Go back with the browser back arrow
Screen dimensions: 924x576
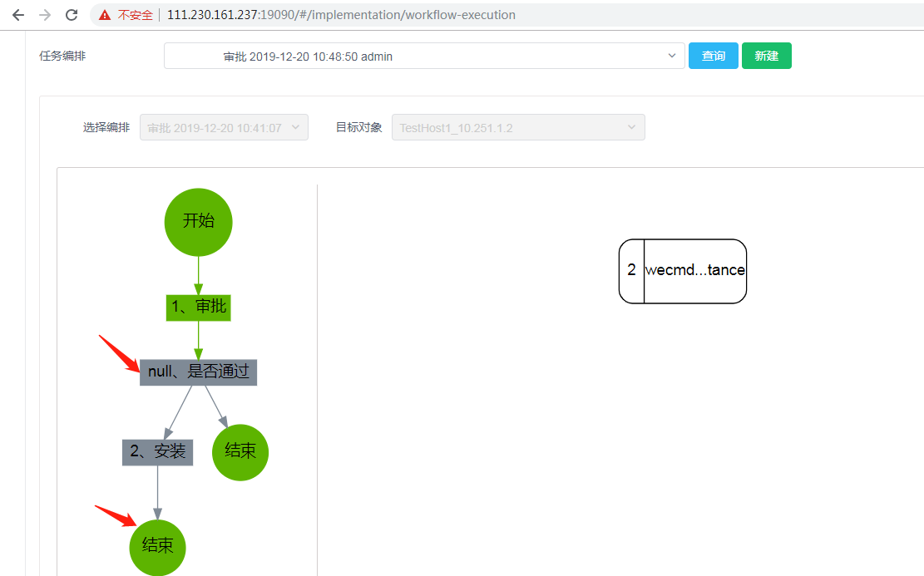pyautogui.click(x=18, y=15)
